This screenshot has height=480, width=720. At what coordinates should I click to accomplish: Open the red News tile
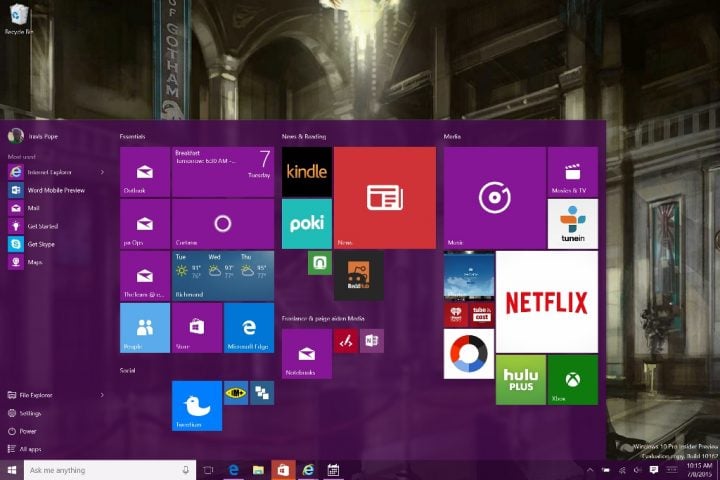[x=385, y=198]
